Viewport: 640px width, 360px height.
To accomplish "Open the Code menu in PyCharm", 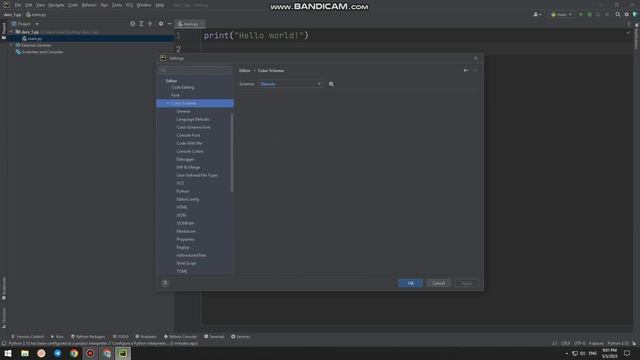I will pos(73,5).
